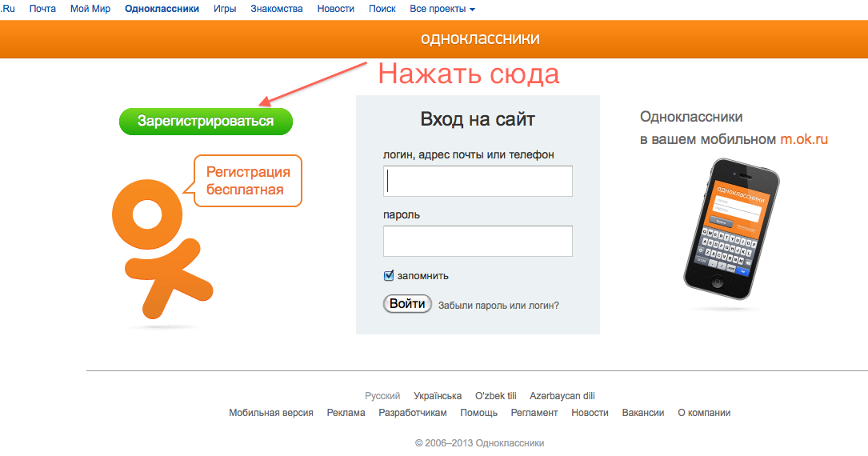Image resolution: width=868 pixels, height=456 pixels.
Task: Open Новости in the top navigation
Action: pos(335,9)
